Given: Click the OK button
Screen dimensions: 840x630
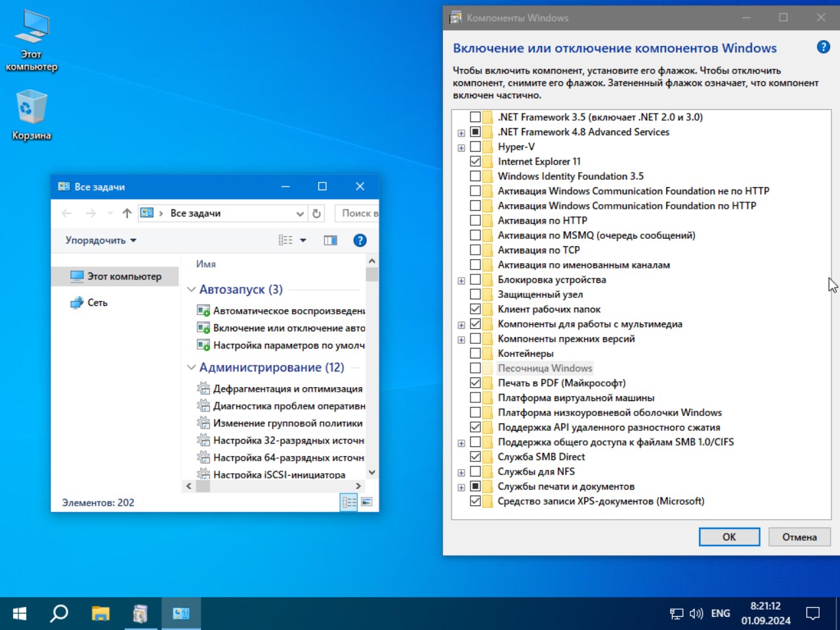Looking at the screenshot, I should pyautogui.click(x=729, y=537).
